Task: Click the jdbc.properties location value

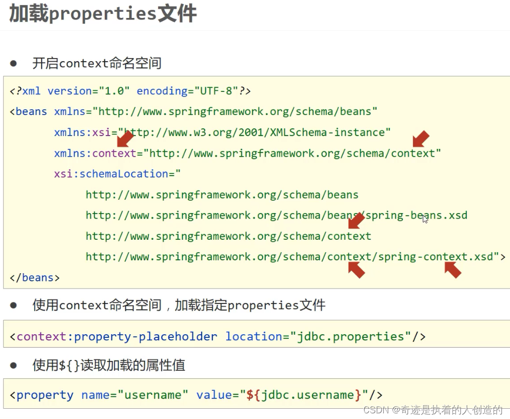Action: 351,337
